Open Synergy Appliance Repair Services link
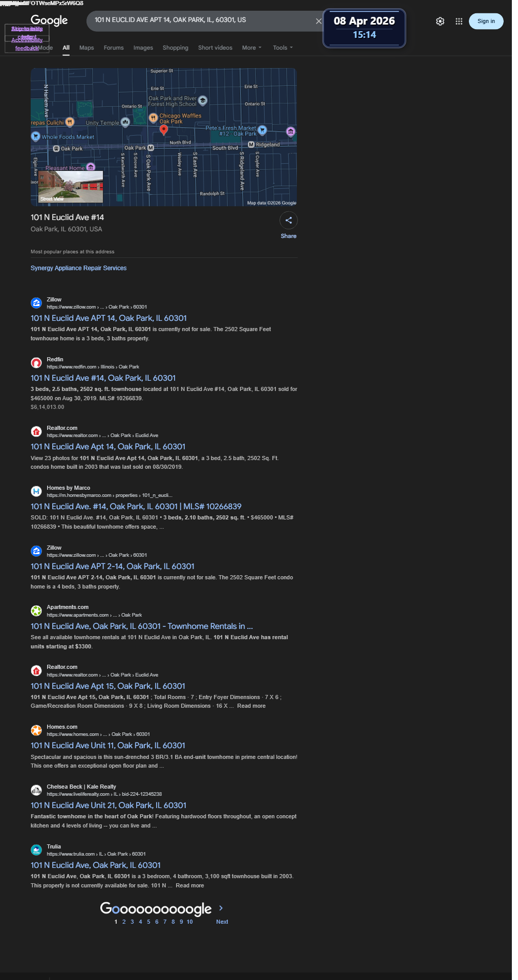 coord(78,268)
